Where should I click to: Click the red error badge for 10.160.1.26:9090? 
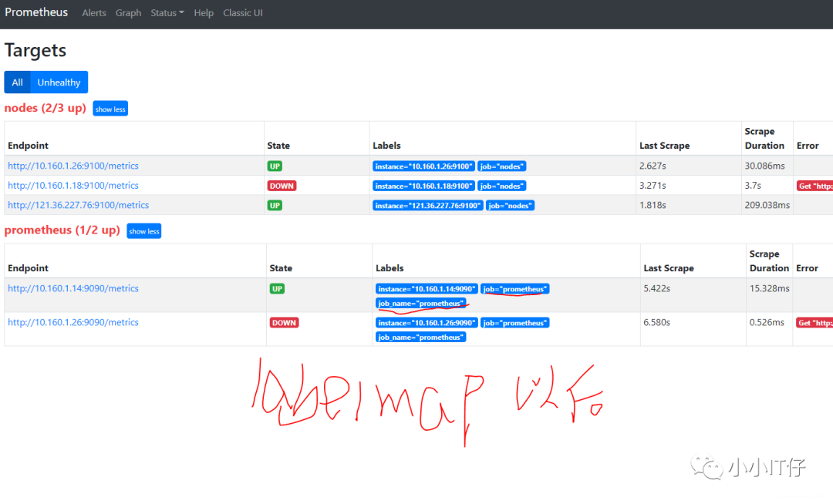tap(814, 323)
